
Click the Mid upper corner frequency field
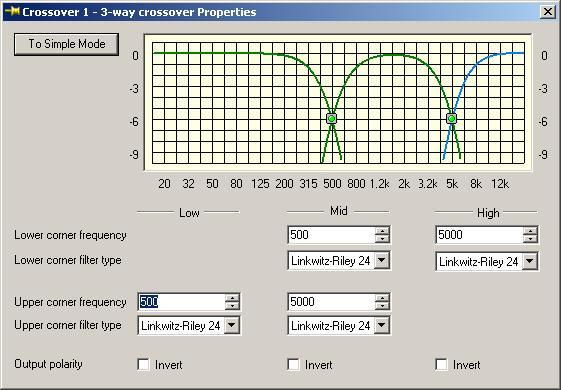tap(332, 302)
